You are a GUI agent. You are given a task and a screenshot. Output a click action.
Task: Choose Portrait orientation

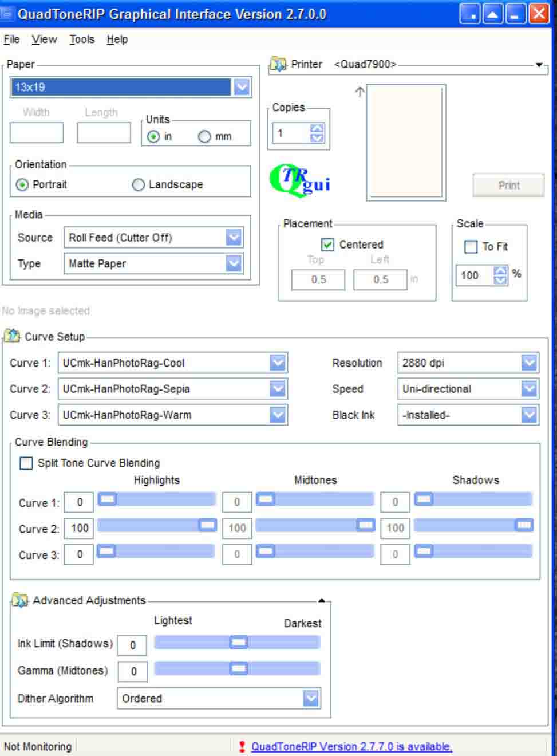pyautogui.click(x=22, y=184)
